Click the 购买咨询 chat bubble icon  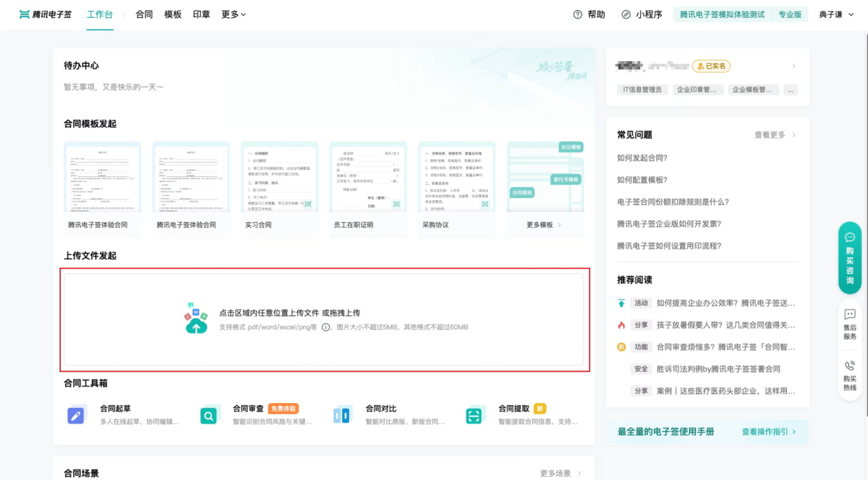[849, 237]
